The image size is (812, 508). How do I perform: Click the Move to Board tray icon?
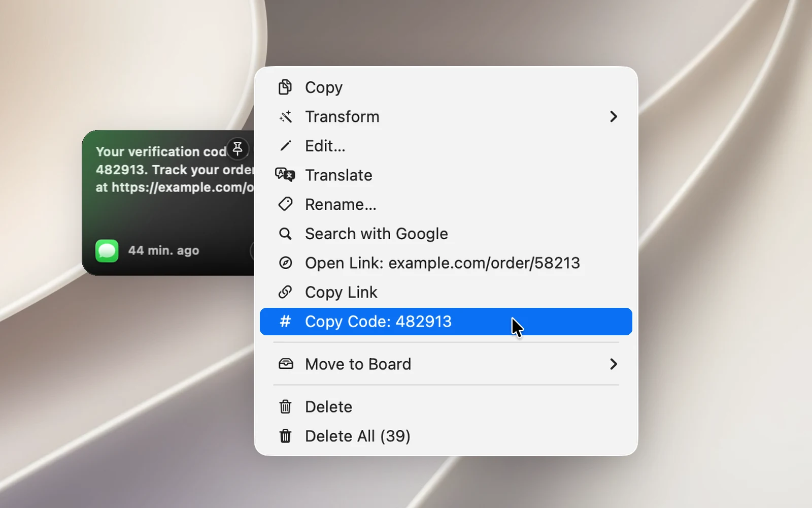[286, 364]
